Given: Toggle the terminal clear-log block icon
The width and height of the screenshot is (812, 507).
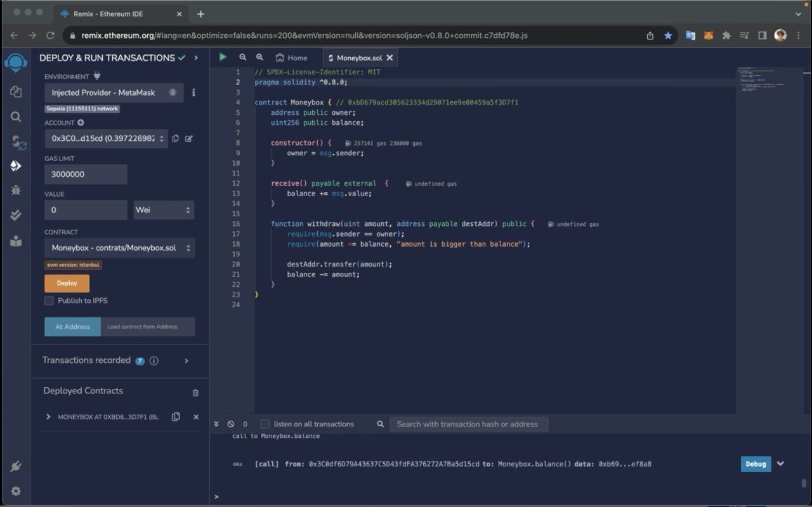Looking at the screenshot, I should pyautogui.click(x=230, y=424).
